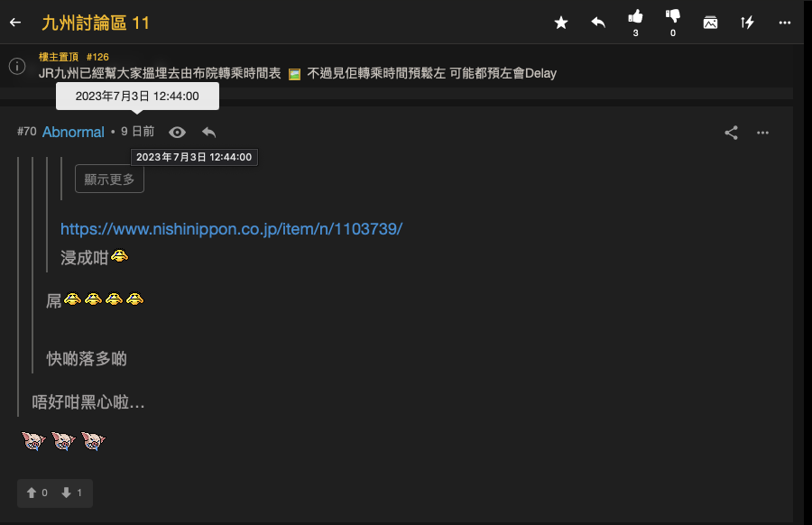Open the nishinippon.co.jp article link

[231, 229]
